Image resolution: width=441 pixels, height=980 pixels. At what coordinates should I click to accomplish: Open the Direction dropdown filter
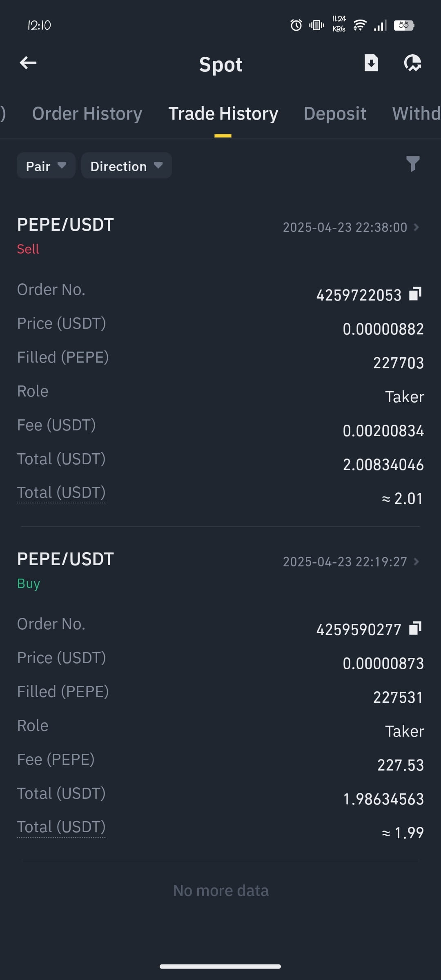pyautogui.click(x=127, y=166)
